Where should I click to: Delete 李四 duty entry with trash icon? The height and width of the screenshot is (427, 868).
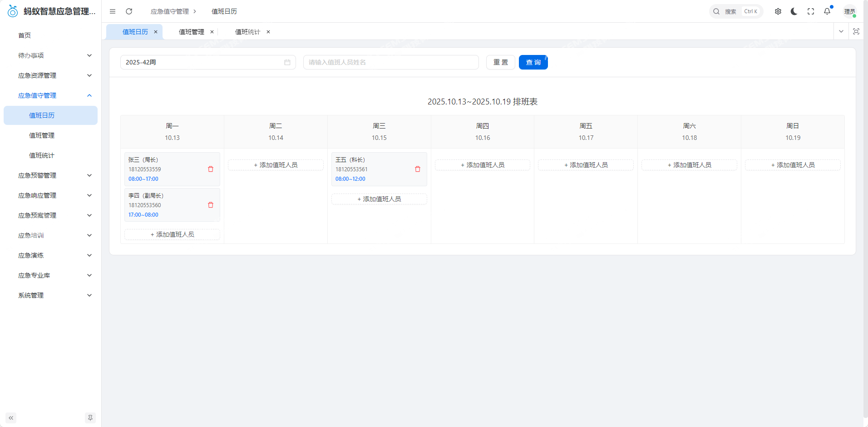[210, 205]
